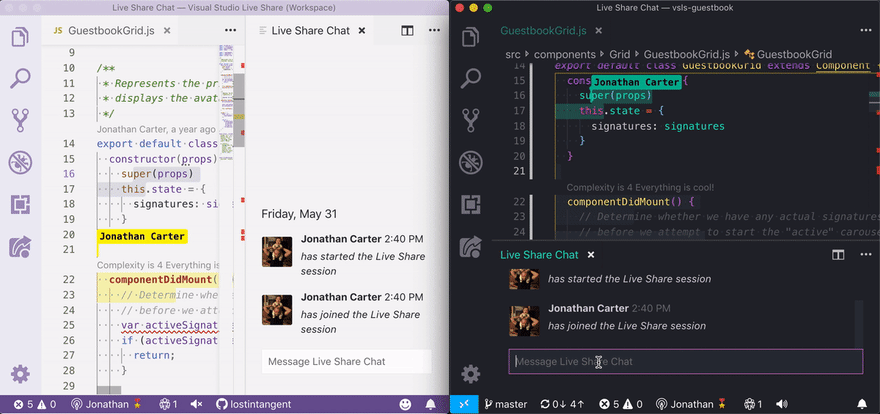
Task: Close Live Share Chat tab in dark window
Action: [x=590, y=255]
